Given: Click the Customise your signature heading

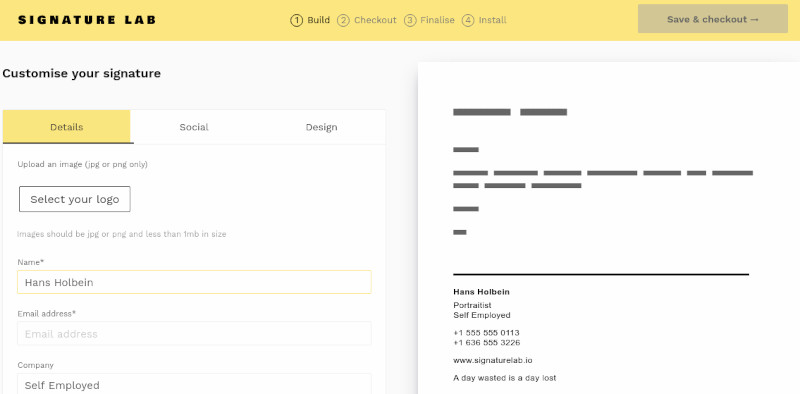Looking at the screenshot, I should click(x=82, y=73).
